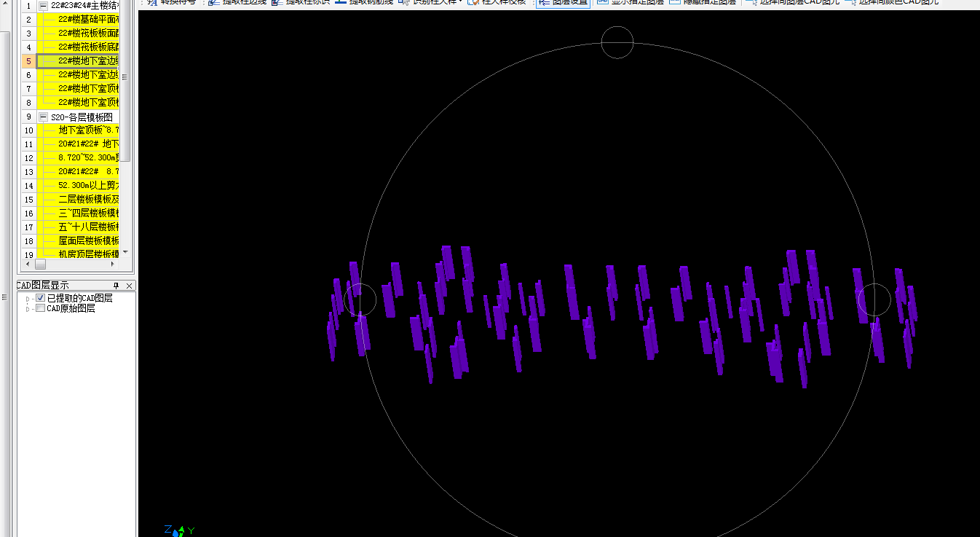Select the 22#楼筏板板面 drawing in row 3

tap(78, 33)
